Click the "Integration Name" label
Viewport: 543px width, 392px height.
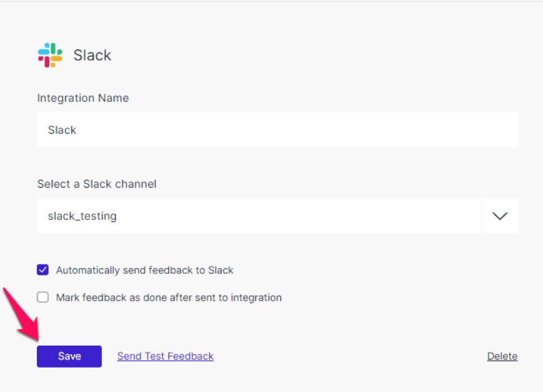coord(83,98)
